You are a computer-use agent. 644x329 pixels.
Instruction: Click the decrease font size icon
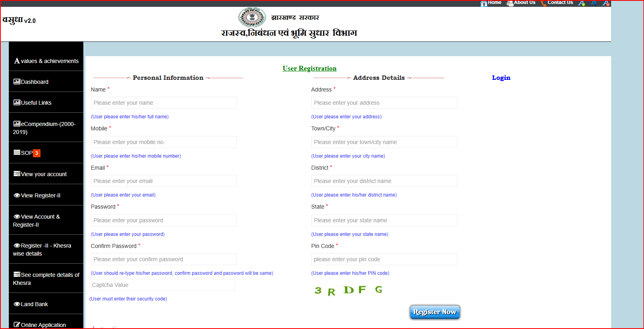click(x=606, y=3)
